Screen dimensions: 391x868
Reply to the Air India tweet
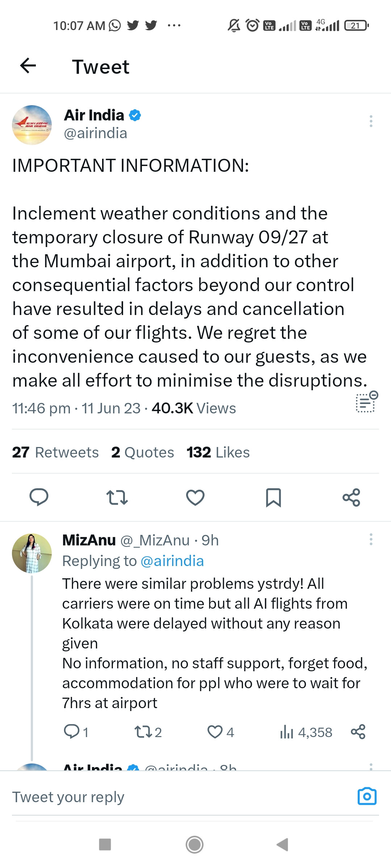[x=39, y=497]
